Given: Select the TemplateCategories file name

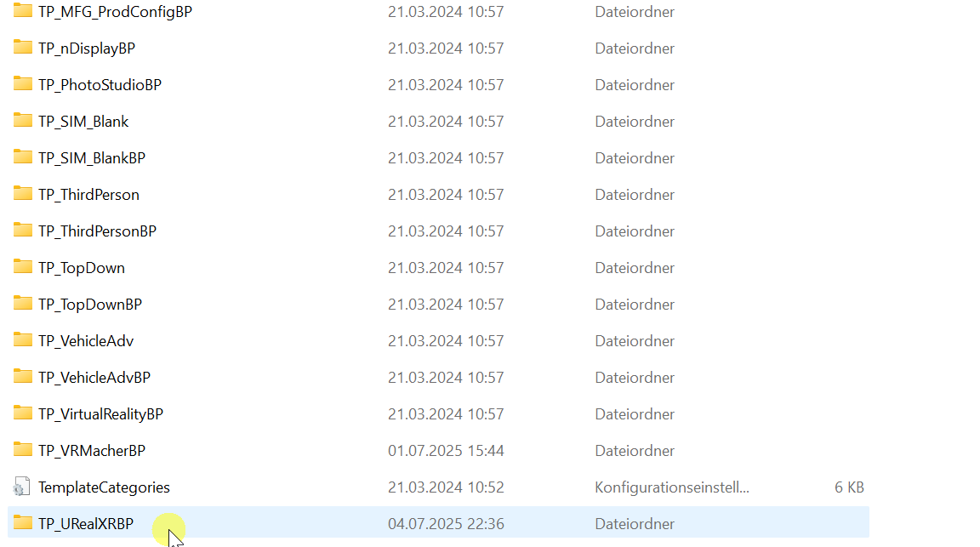Looking at the screenshot, I should click(x=104, y=487).
